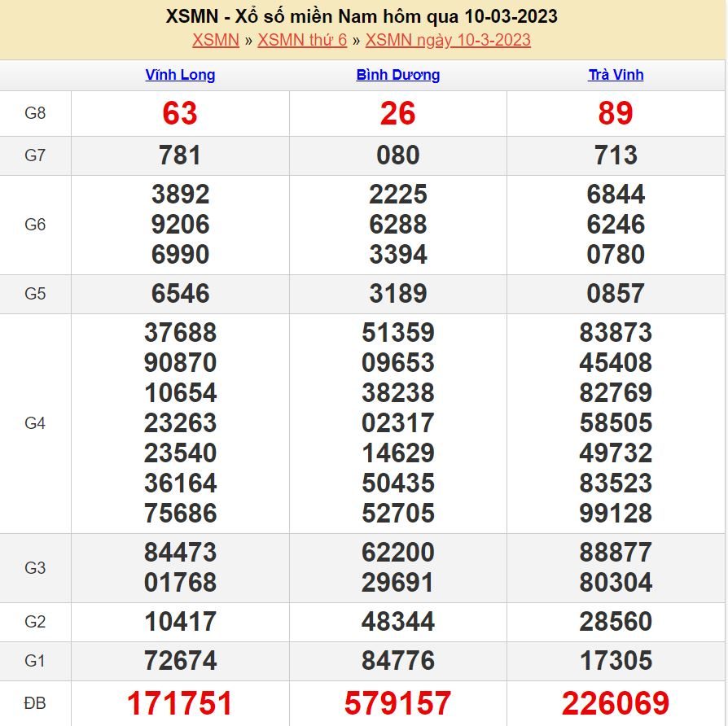728x726 pixels.
Task: Open the XSMN breadcrumb link
Action: pos(216,40)
